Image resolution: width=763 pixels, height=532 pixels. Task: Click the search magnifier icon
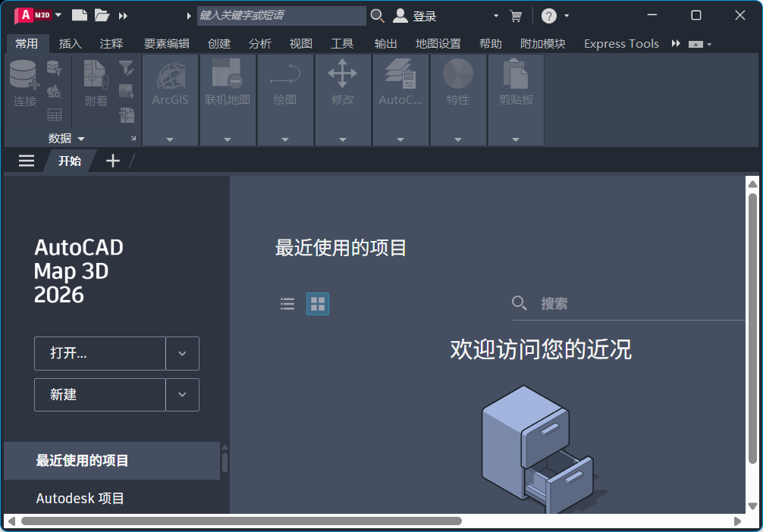pyautogui.click(x=377, y=15)
